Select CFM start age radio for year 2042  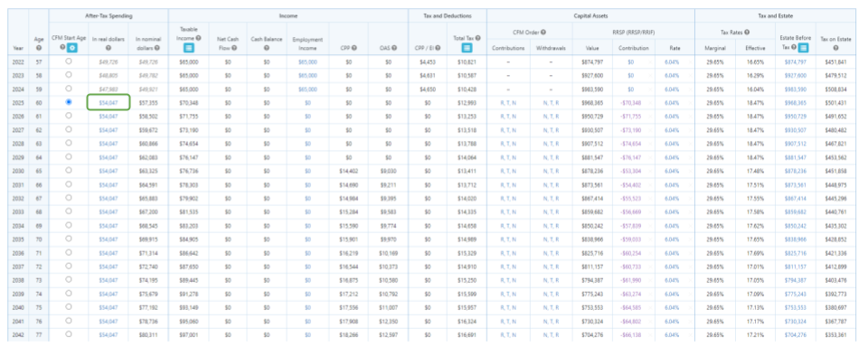[x=69, y=334]
